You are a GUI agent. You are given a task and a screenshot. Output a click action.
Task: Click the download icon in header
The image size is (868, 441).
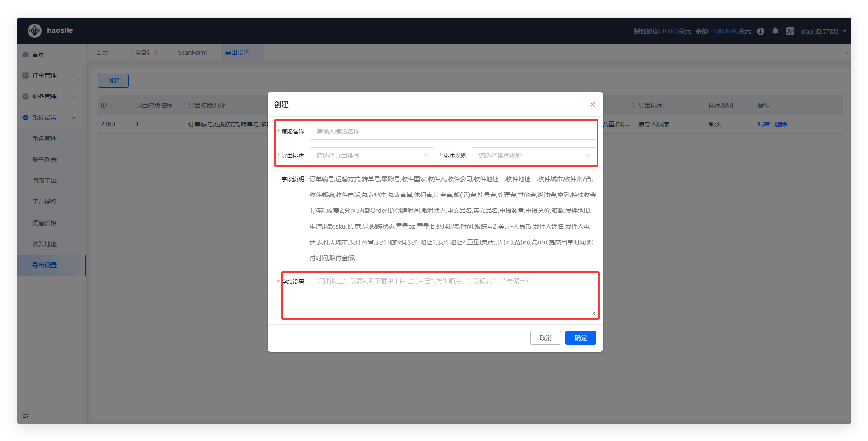[x=760, y=31]
